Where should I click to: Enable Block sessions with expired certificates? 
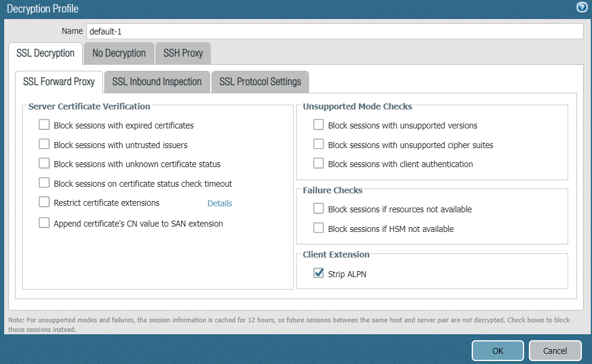(44, 125)
